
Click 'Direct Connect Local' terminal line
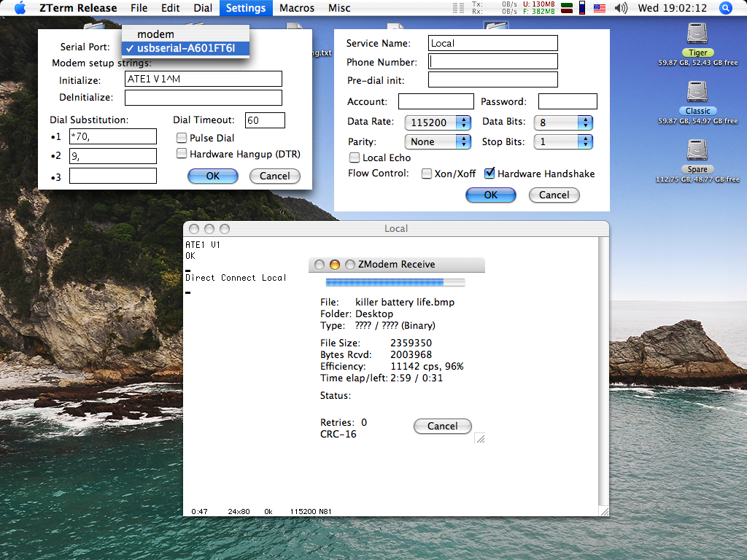click(236, 278)
